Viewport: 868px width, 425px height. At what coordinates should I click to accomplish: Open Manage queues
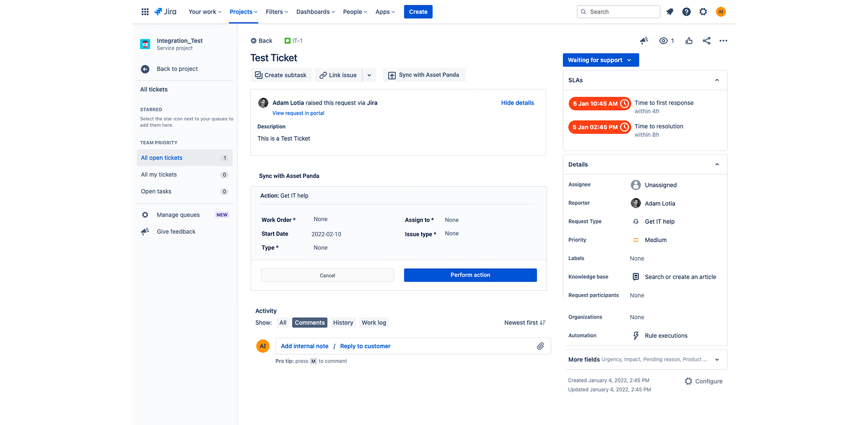coord(178,215)
